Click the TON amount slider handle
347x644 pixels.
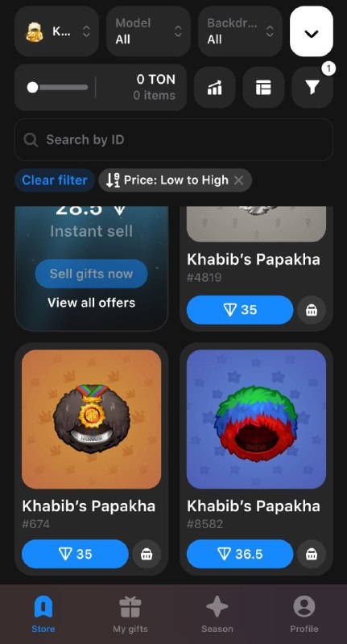point(33,88)
